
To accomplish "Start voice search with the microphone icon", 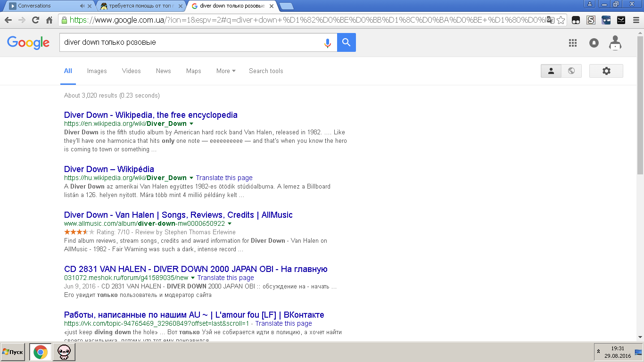I will click(328, 42).
